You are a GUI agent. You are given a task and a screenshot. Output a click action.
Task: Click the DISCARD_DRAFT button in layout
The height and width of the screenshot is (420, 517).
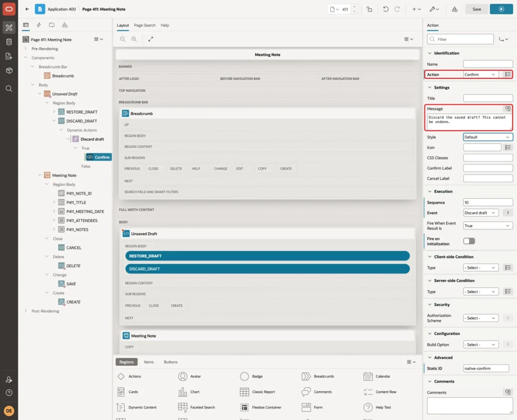pyautogui.click(x=268, y=269)
